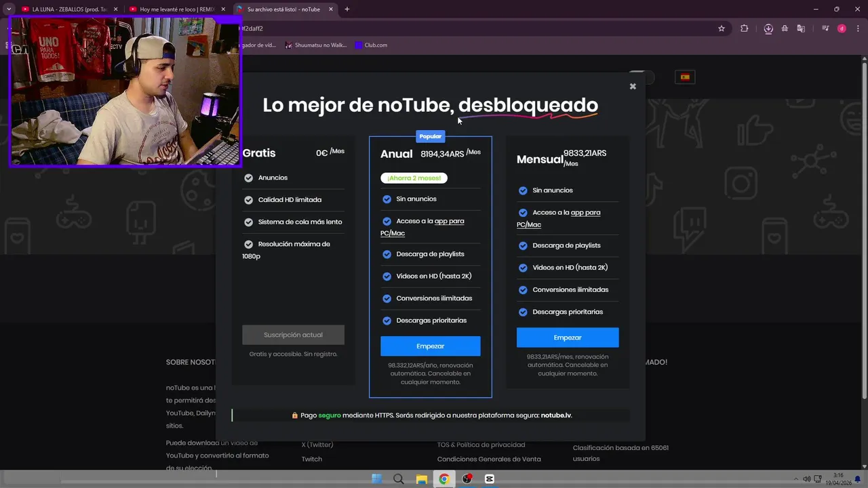Click the Resolución máxima de 1080p checkmark
Image resolution: width=868 pixels, height=488 pixels.
248,244
